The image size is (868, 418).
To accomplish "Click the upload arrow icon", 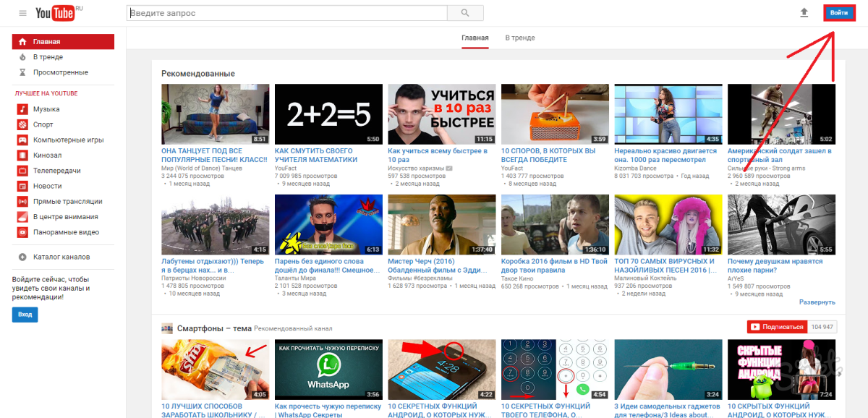I will [x=804, y=13].
